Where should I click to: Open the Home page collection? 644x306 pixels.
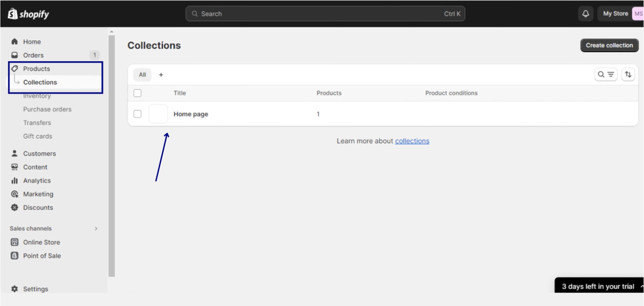click(x=191, y=114)
